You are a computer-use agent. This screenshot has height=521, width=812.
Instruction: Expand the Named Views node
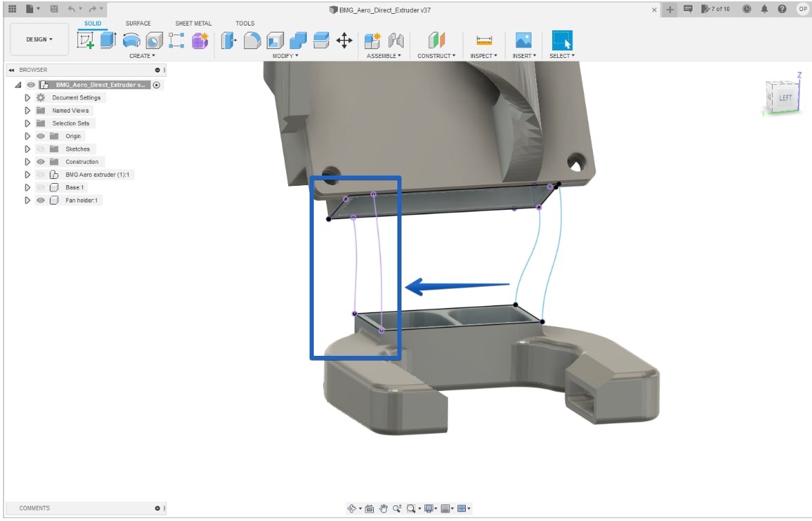point(28,111)
